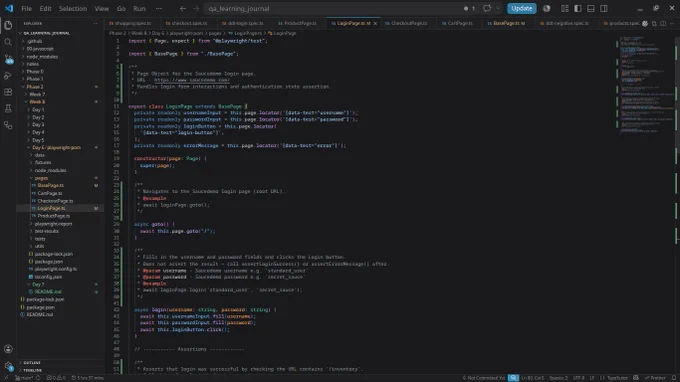Open the overflow menu after Run
Viewport: 680px width, 382px height.
click(x=159, y=8)
